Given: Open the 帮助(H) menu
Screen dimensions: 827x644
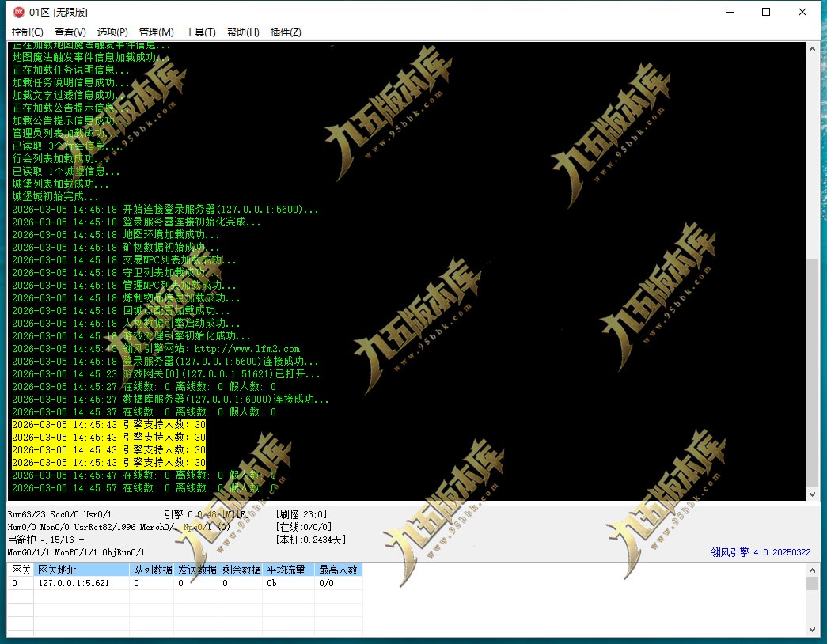Looking at the screenshot, I should point(243,32).
